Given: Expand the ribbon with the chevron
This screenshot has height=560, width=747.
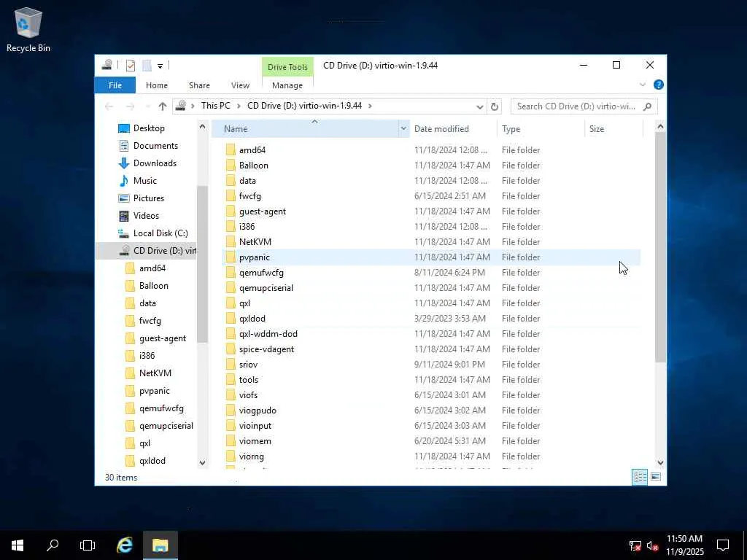Looking at the screenshot, I should tap(643, 85).
